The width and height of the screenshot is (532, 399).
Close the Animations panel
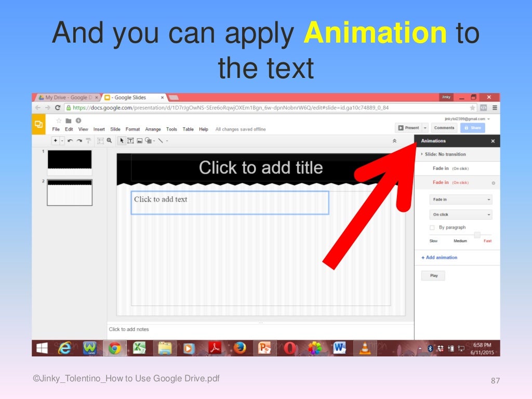[493, 141]
